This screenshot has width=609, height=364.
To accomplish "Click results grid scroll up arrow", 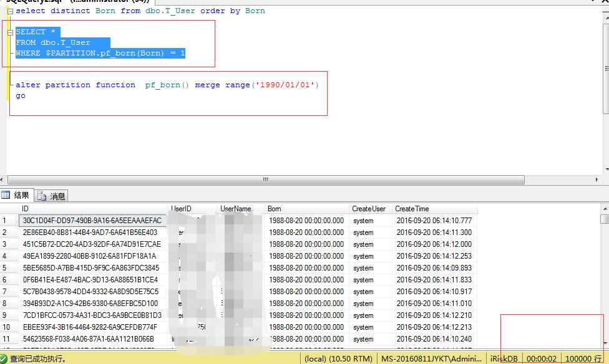I will [605, 209].
